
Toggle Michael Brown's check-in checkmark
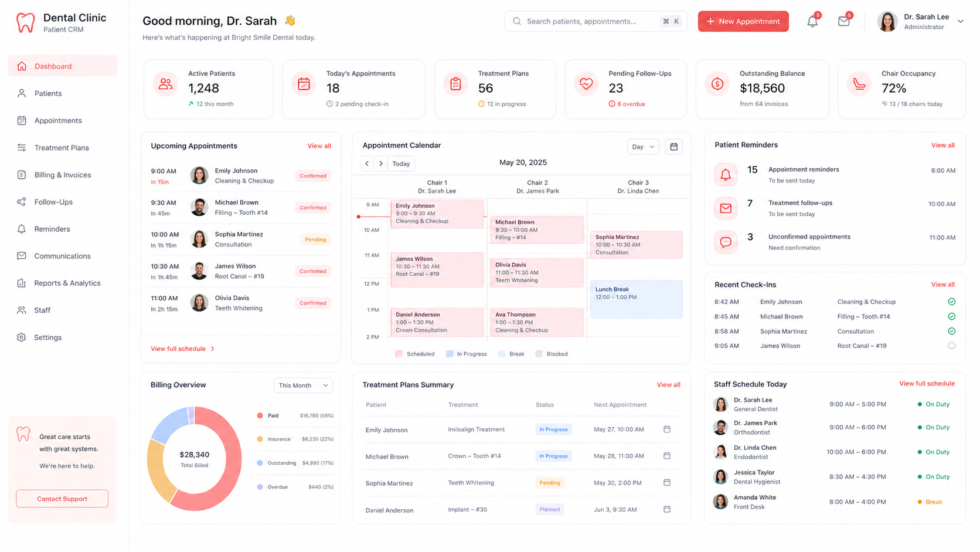[x=952, y=317]
